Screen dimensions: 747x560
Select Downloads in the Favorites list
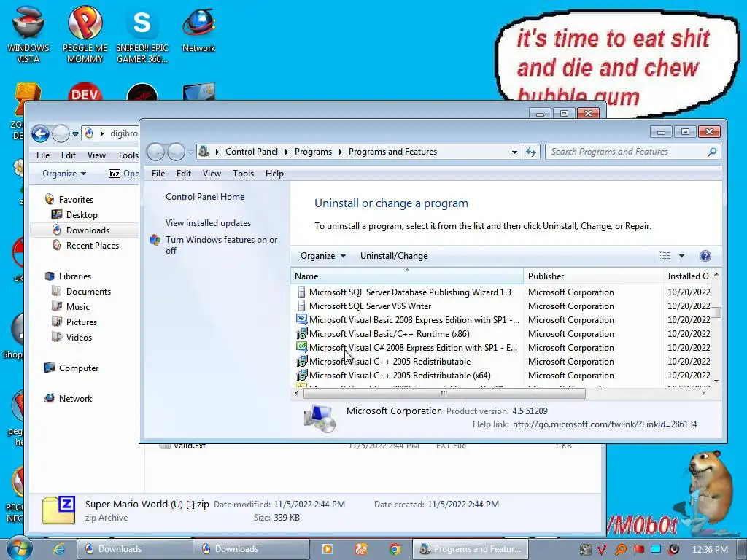tap(88, 230)
